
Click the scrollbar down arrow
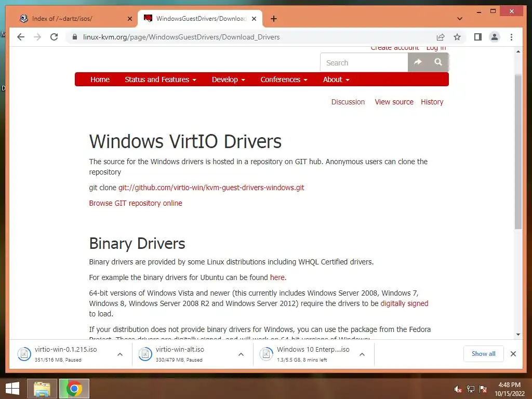click(x=518, y=335)
